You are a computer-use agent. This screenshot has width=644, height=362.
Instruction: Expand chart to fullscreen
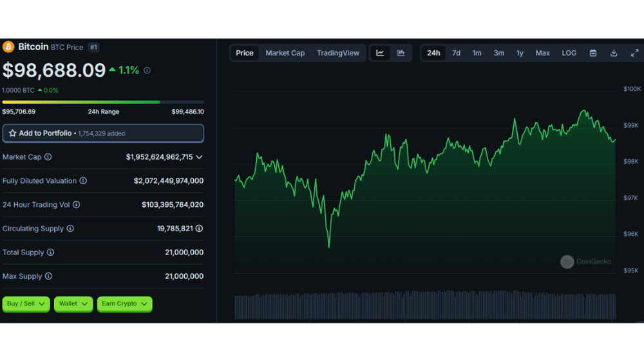(x=634, y=53)
